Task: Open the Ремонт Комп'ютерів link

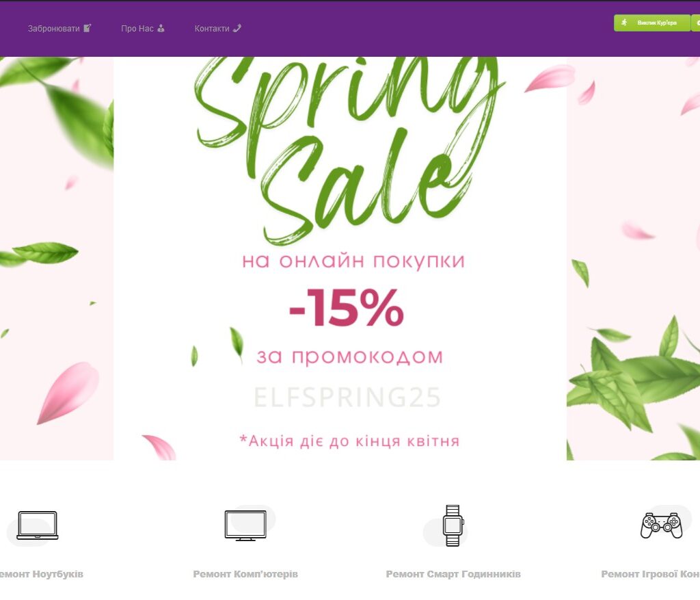Action: coord(245,573)
